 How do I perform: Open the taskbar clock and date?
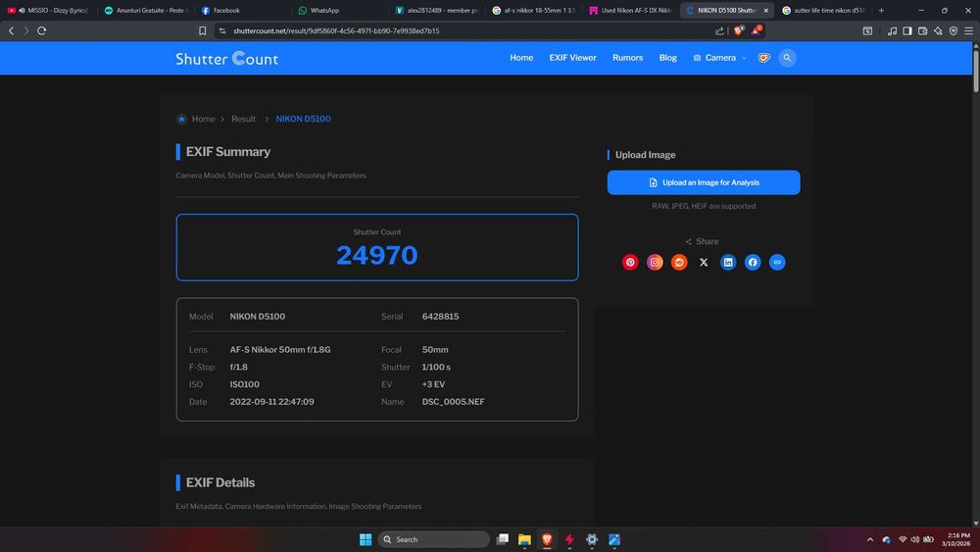958,539
